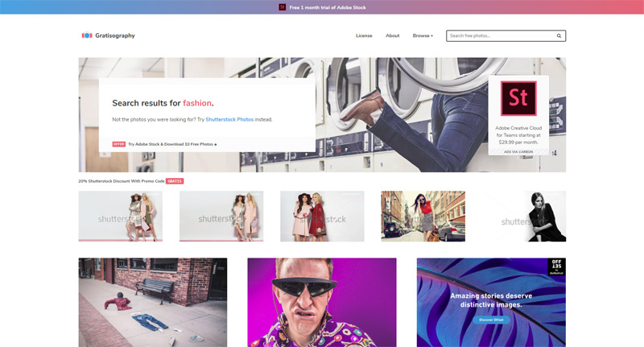The height and width of the screenshot is (347, 644).
Task: Click the large Adobe St ad logo
Action: (518, 98)
